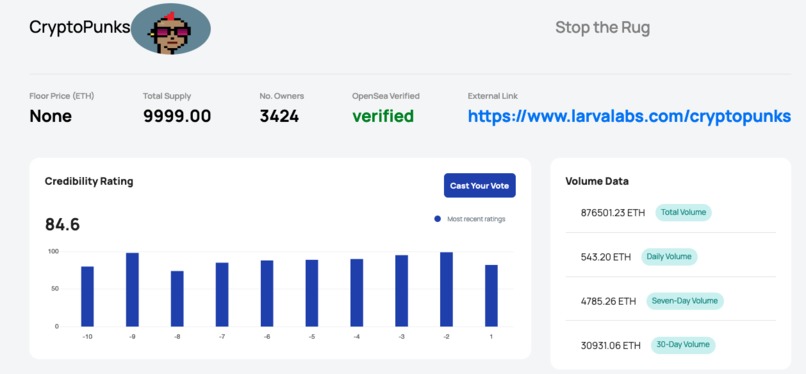Click the bar labeled -3 in chart

401,291
